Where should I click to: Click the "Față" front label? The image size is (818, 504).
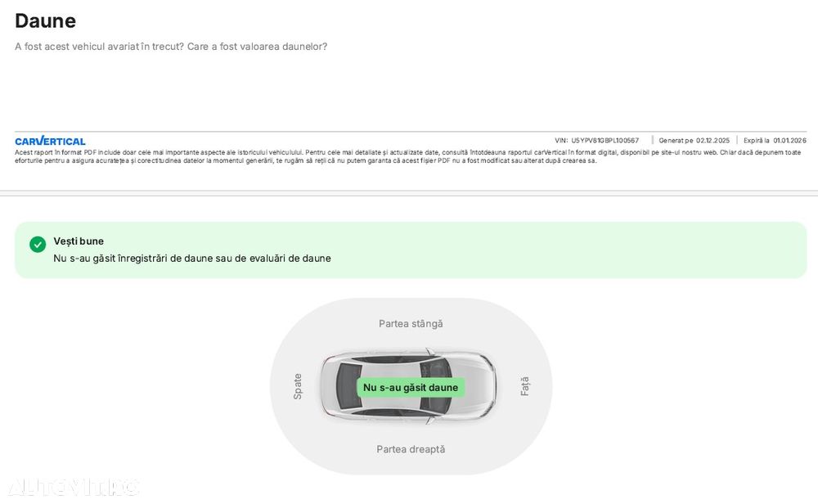[x=525, y=386]
